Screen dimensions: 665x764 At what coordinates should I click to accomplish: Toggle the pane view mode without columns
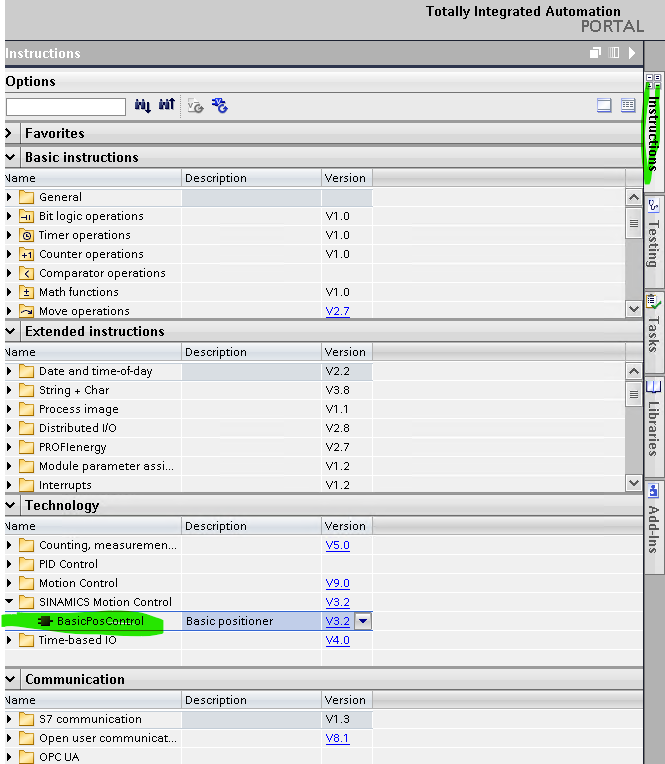tap(604, 105)
